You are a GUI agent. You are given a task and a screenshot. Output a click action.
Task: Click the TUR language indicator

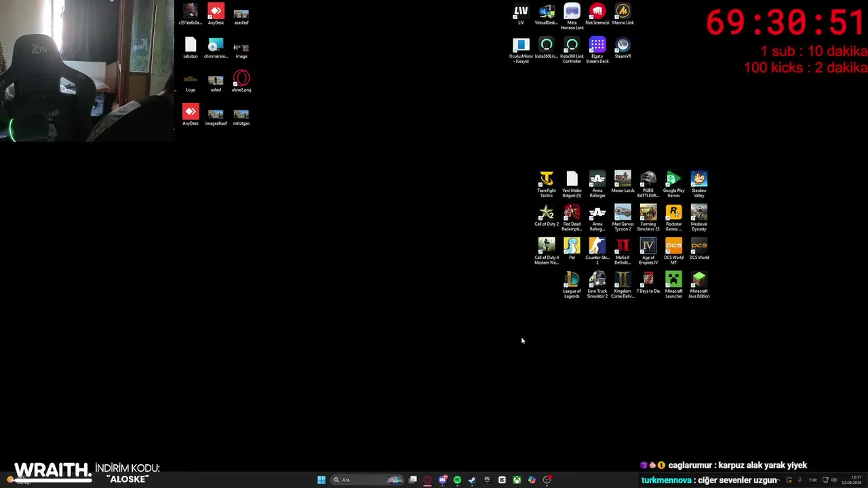tap(812, 480)
